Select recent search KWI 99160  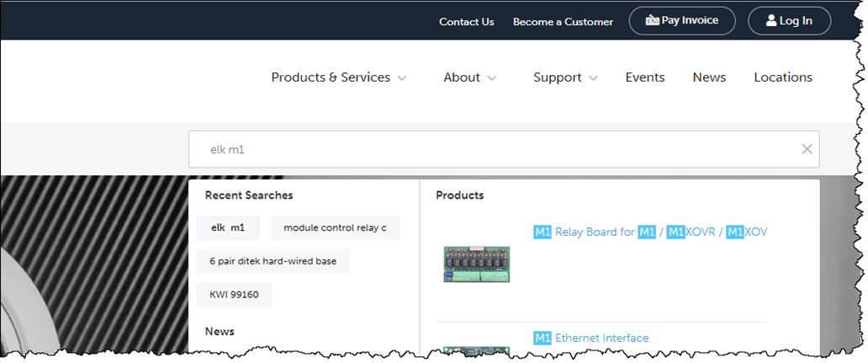[234, 295]
